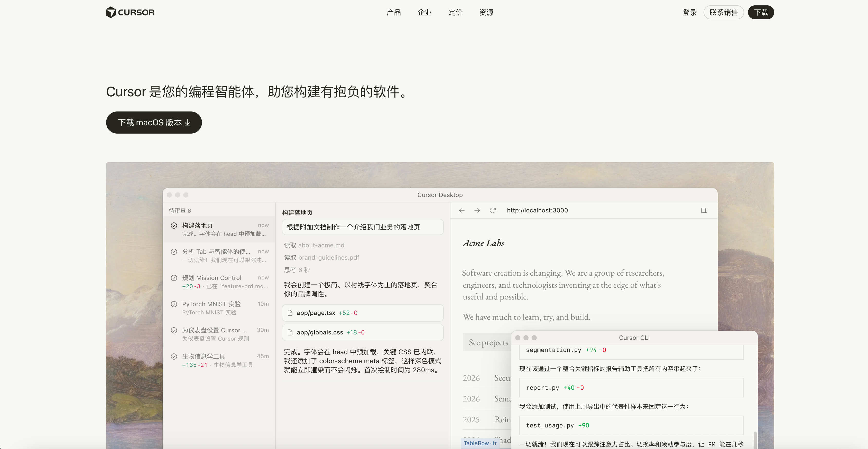The width and height of the screenshot is (868, 449).
Task: Click the check circle icon beside PyTorch MNIST 实验
Action: click(x=174, y=304)
